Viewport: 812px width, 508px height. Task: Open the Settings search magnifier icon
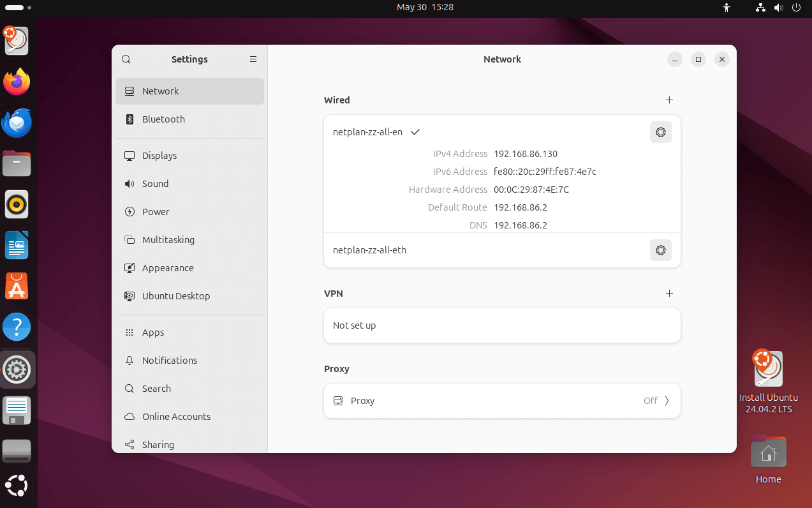(126, 59)
